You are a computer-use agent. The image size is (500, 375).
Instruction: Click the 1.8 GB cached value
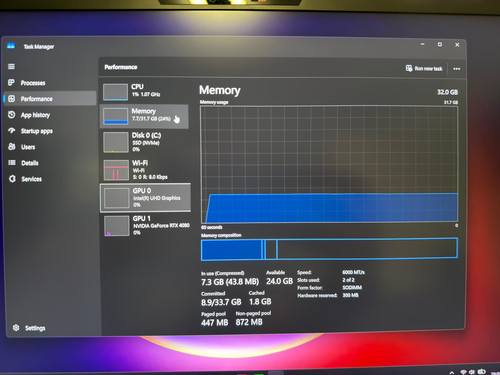point(260,302)
